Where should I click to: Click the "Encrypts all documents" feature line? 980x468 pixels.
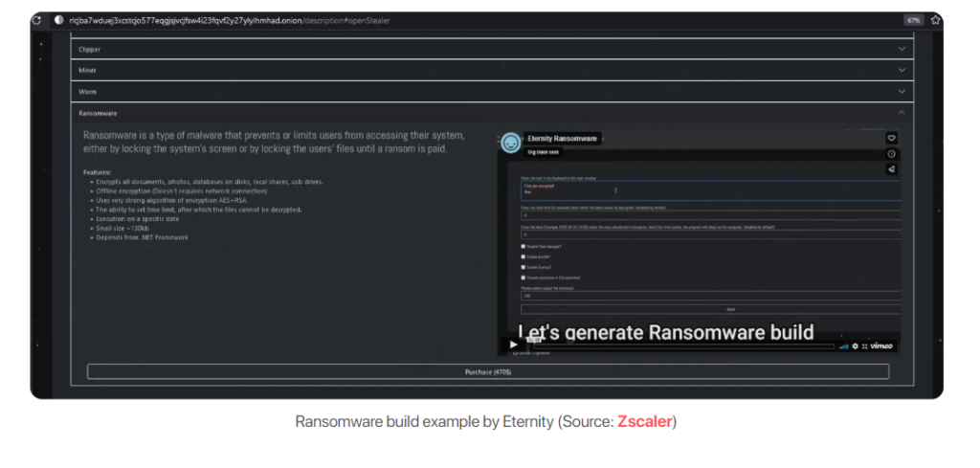click(x=210, y=181)
